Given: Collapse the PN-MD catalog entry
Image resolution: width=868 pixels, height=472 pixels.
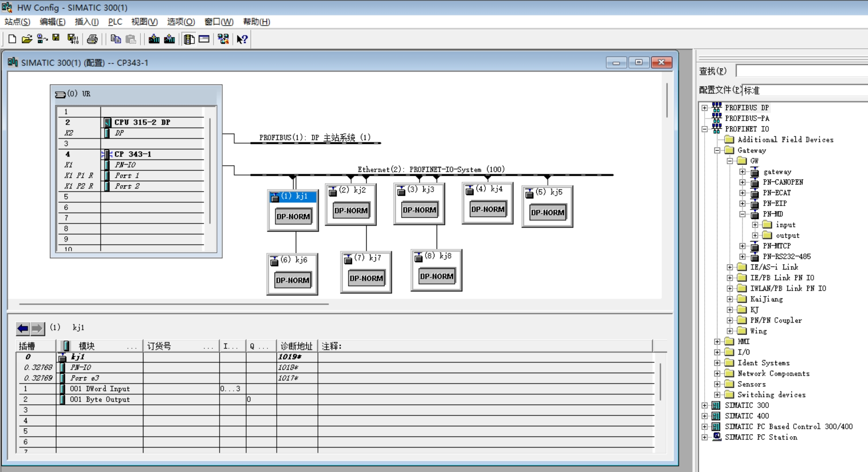Looking at the screenshot, I should (x=743, y=214).
